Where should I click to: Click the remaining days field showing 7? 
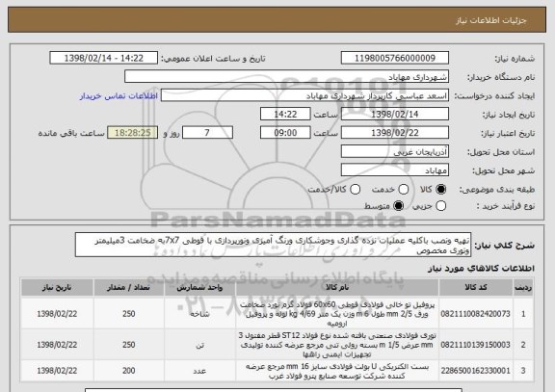[x=207, y=133]
